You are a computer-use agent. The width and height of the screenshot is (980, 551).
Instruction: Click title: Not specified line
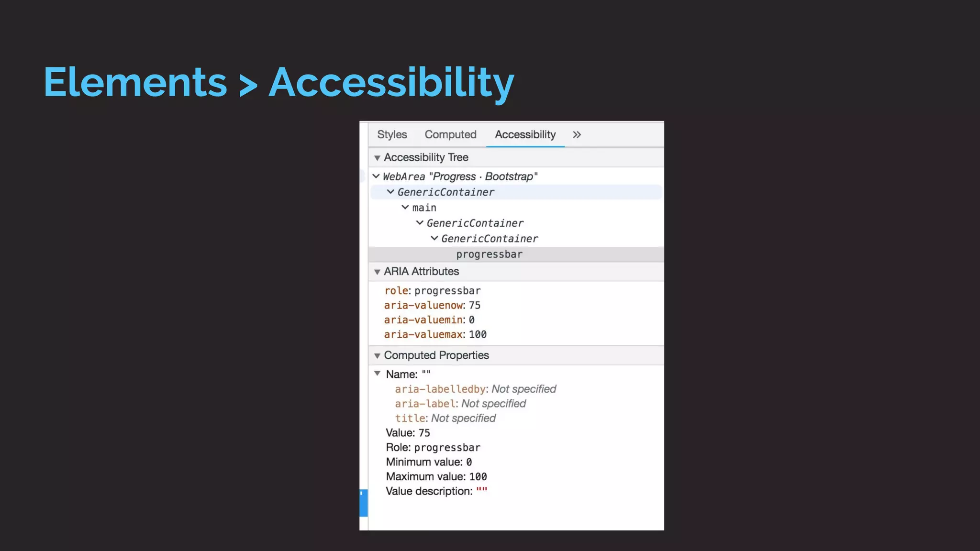click(445, 418)
